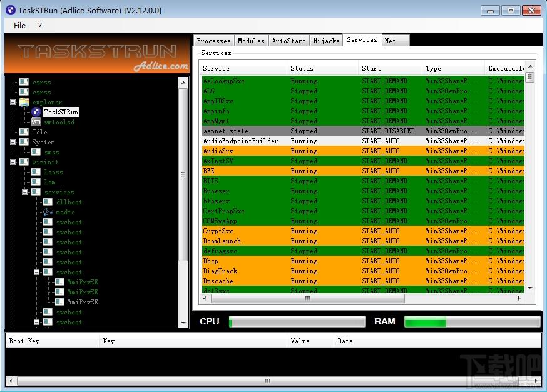
Task: Click services list horizontal scrollbar thumb
Action: click(x=308, y=298)
